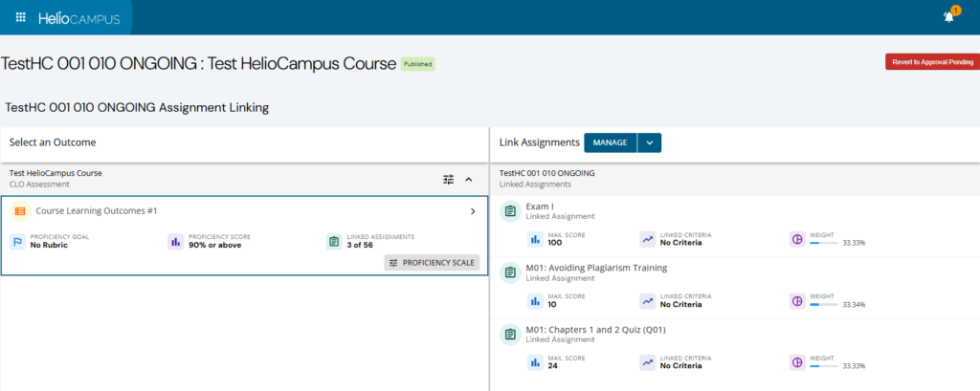
Task: Open the Manage dropdown arrow
Action: pos(650,142)
